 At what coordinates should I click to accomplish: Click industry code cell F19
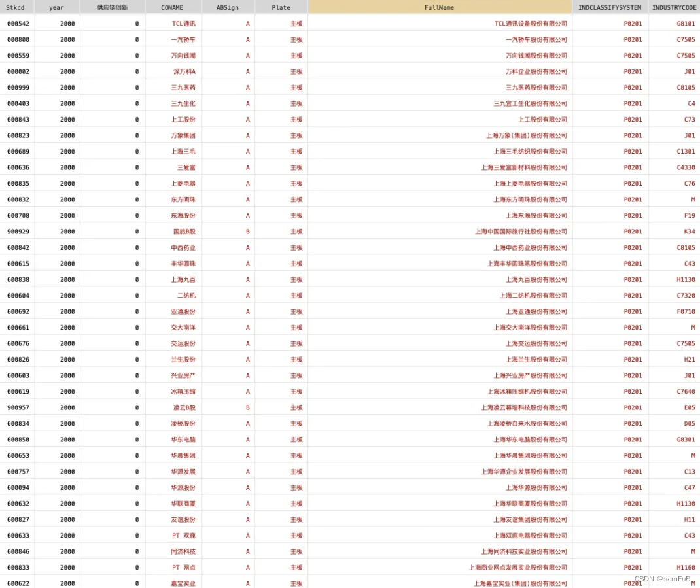coord(690,215)
